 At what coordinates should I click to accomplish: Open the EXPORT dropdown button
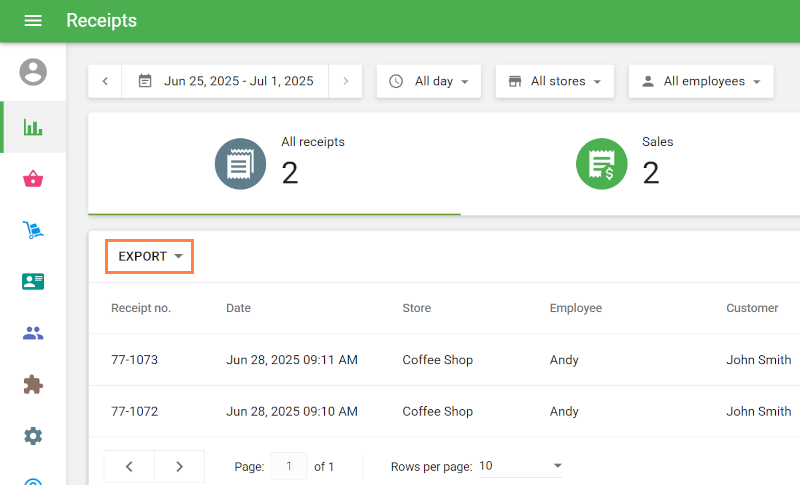(149, 257)
